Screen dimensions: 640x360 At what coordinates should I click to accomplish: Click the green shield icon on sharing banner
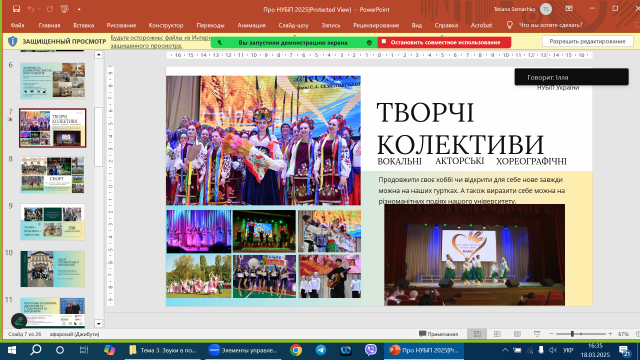click(369, 42)
